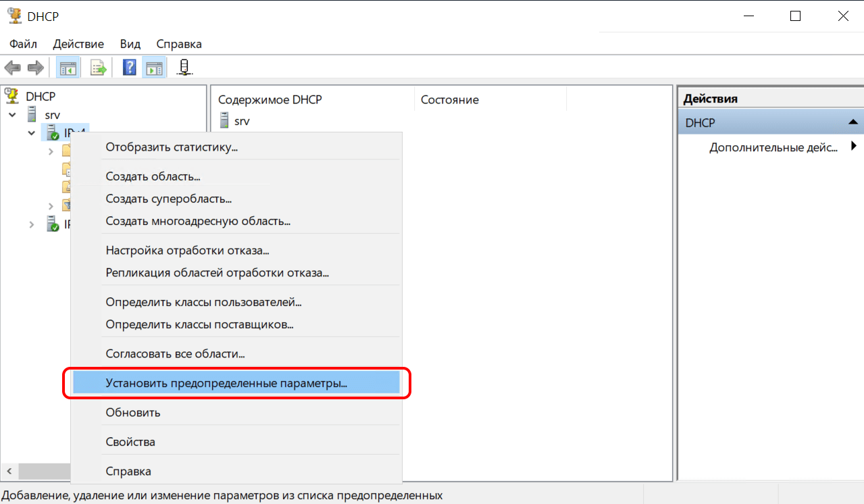The image size is (864, 504).
Task: Collapse the srv server tree node
Action: [13, 115]
